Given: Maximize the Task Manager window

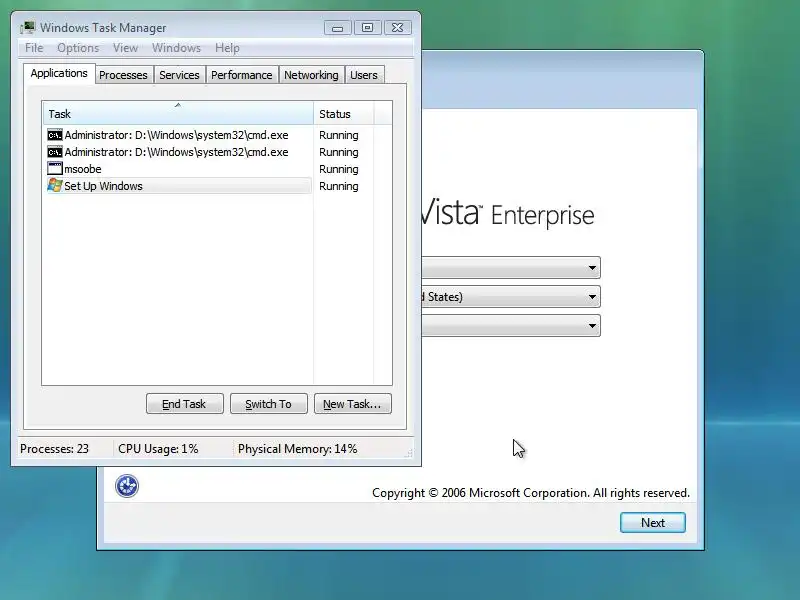Looking at the screenshot, I should click(x=367, y=28).
